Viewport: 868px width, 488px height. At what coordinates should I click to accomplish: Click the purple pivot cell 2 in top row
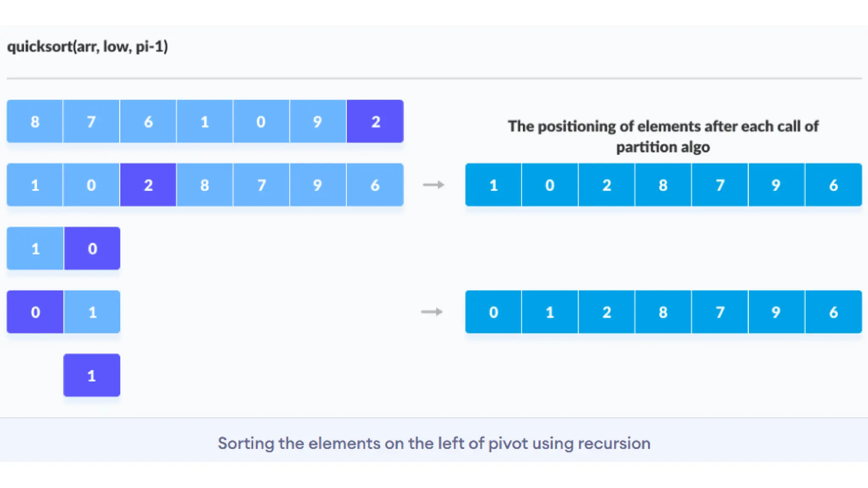375,121
